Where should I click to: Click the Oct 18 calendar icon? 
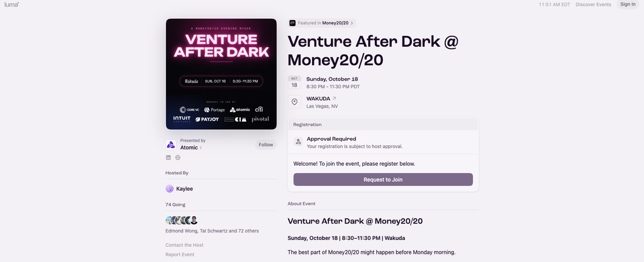tap(294, 83)
